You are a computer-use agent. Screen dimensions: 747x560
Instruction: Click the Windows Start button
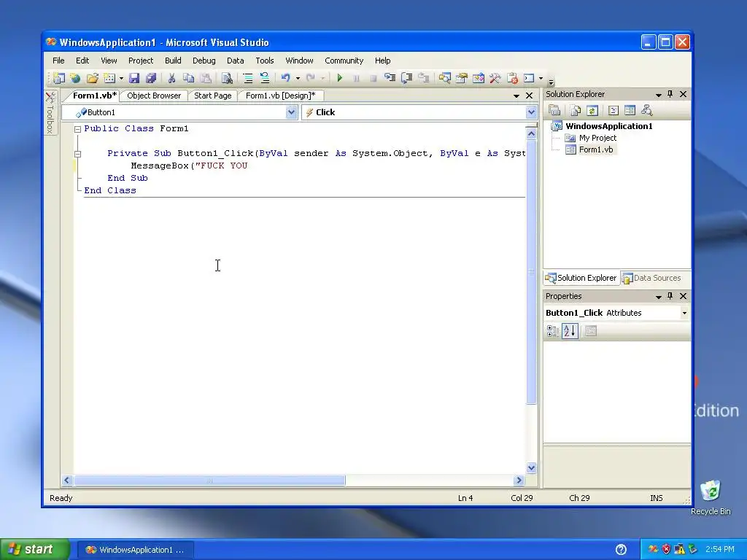(35, 550)
